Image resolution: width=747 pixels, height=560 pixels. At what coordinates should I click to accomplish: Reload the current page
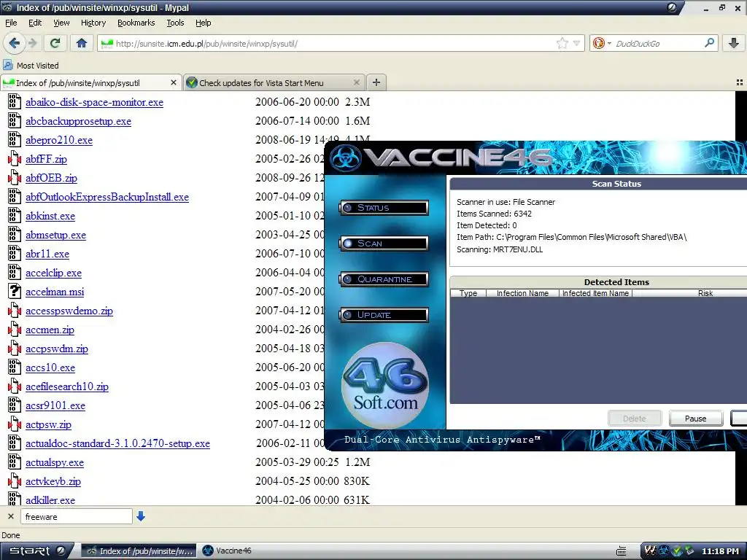pyautogui.click(x=55, y=43)
